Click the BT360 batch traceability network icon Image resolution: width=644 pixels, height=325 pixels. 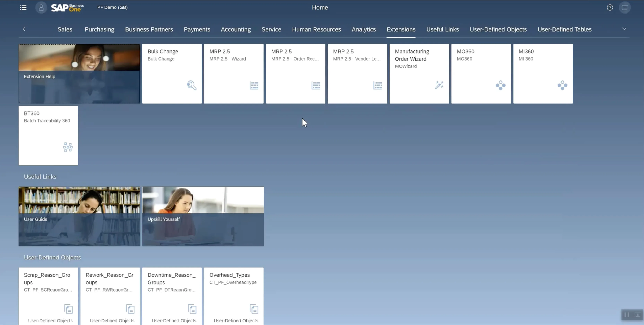pos(68,147)
